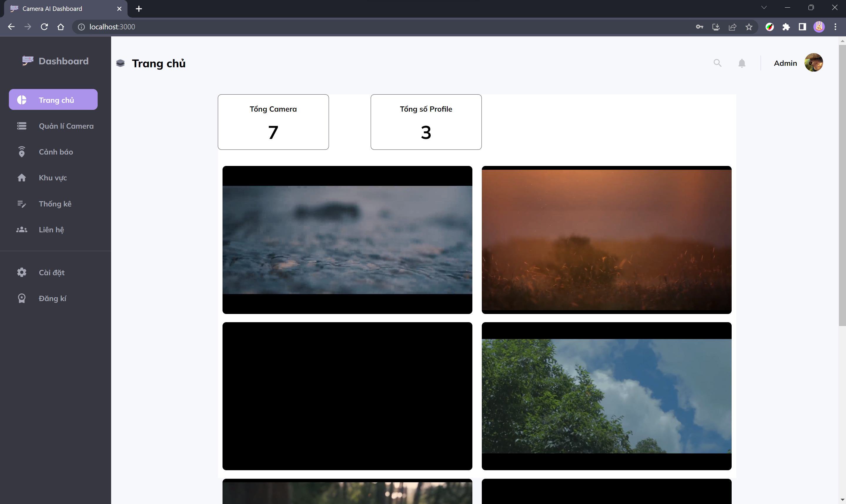Toggle the browser side panel
Screen dimensions: 846x504
click(802, 27)
